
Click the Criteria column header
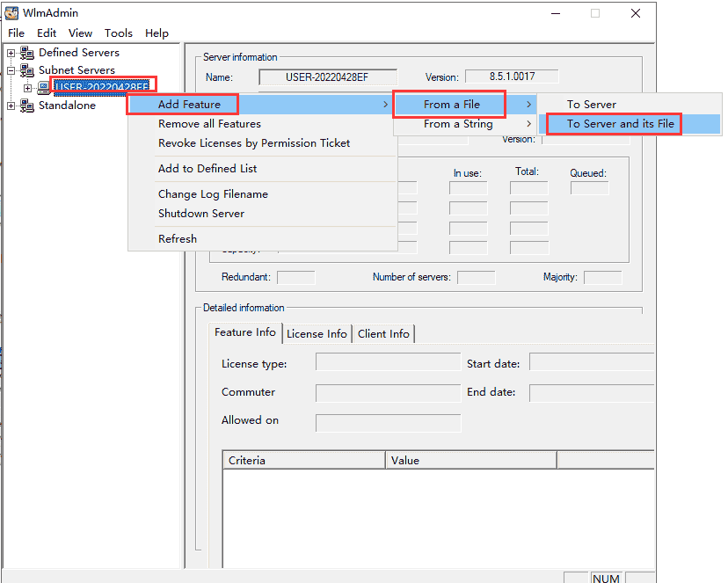(x=304, y=460)
